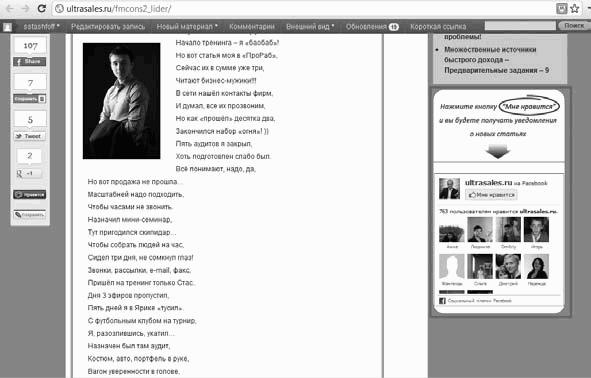Click the second fan photo in the top row

pos(480,230)
